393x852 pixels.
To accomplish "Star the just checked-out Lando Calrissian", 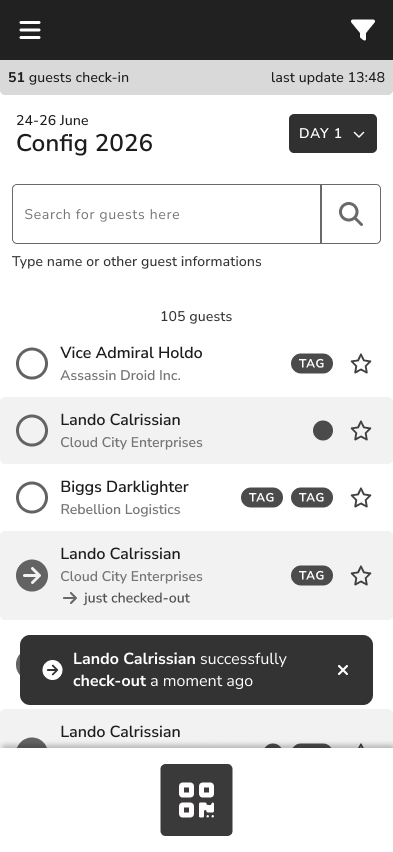I will coord(361,576).
